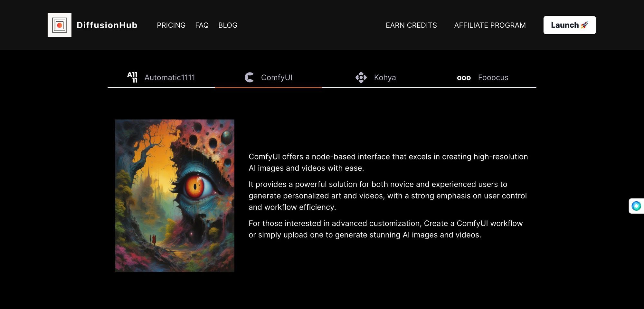Screen dimensions: 644x309
Task: Click the Kohya flower logo icon
Action: (361, 77)
